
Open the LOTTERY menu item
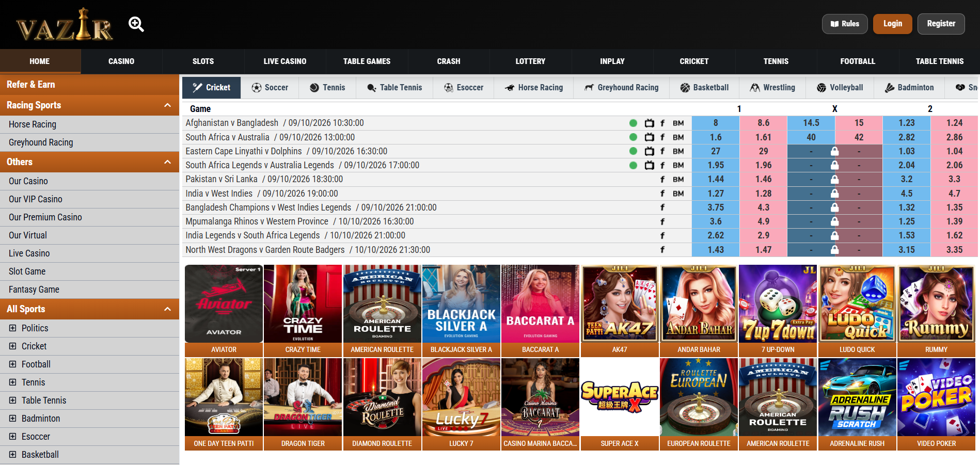(x=530, y=61)
